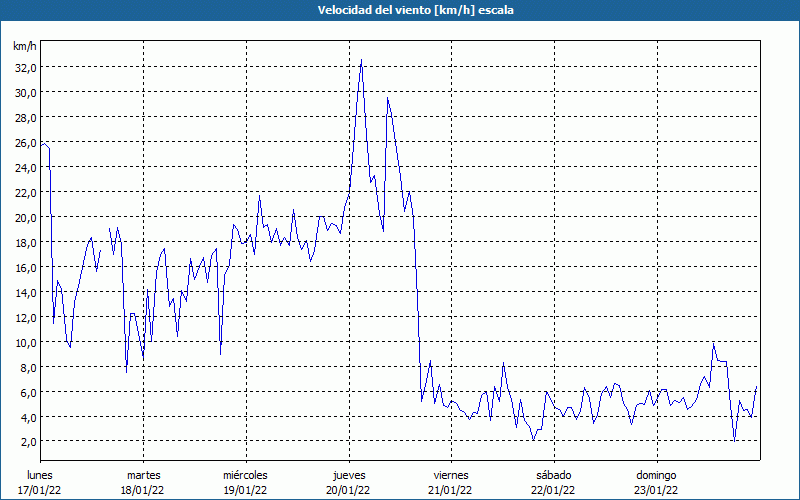The height and width of the screenshot is (500, 800).
Task: Click the sábado day label
Action: pyautogui.click(x=554, y=475)
